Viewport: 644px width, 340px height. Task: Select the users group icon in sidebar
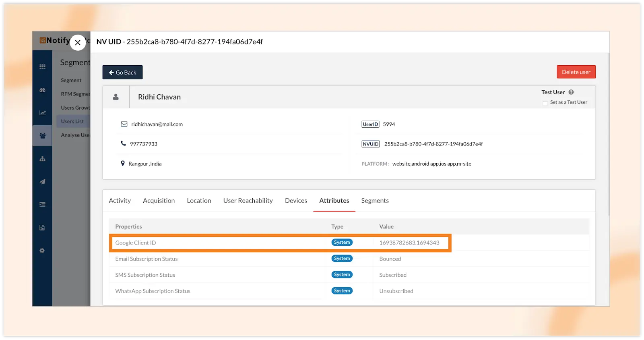(x=42, y=136)
